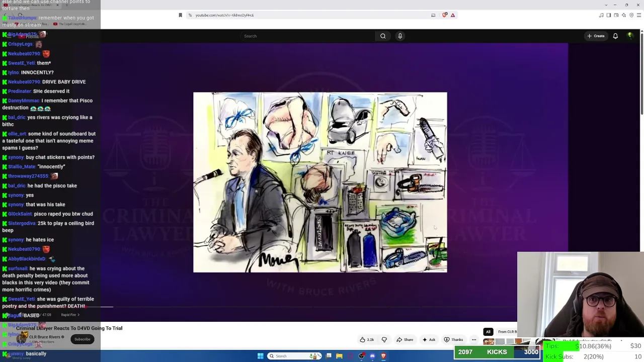Like the video with the thumbs-up button
The image size is (644, 362).
point(367,340)
